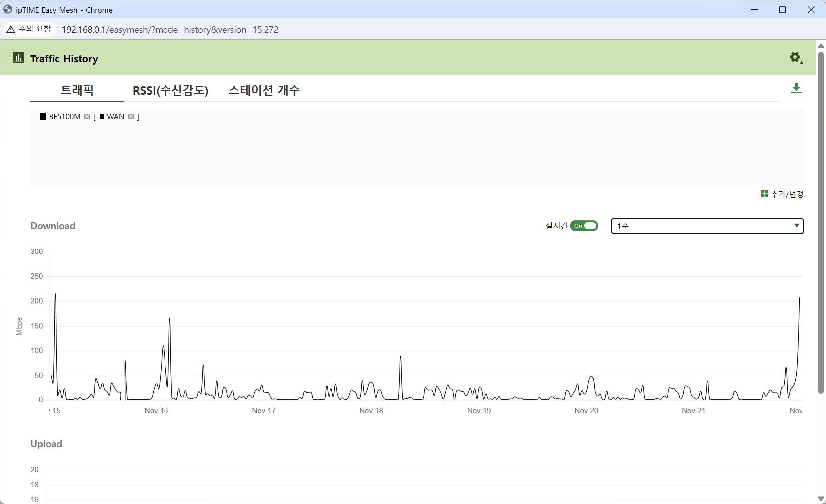Screen dimensions: 826x504
Task: Click the scrollbar down arrow
Action: tap(821, 499)
